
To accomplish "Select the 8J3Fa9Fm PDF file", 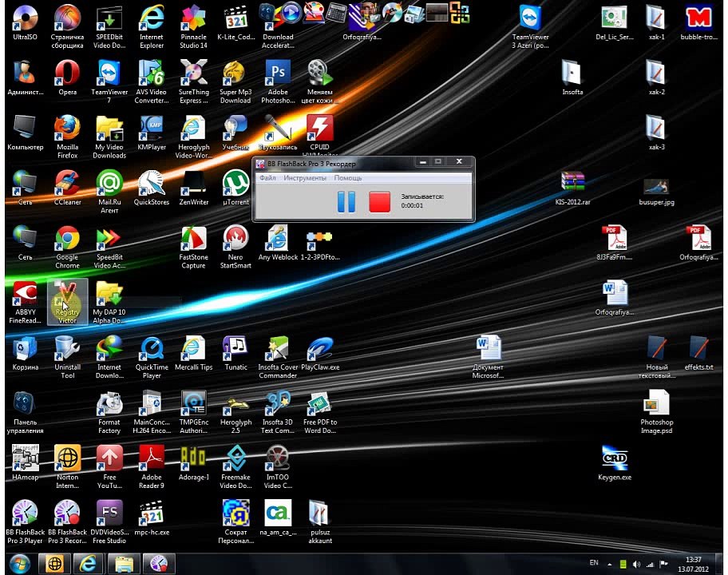I will point(615,243).
